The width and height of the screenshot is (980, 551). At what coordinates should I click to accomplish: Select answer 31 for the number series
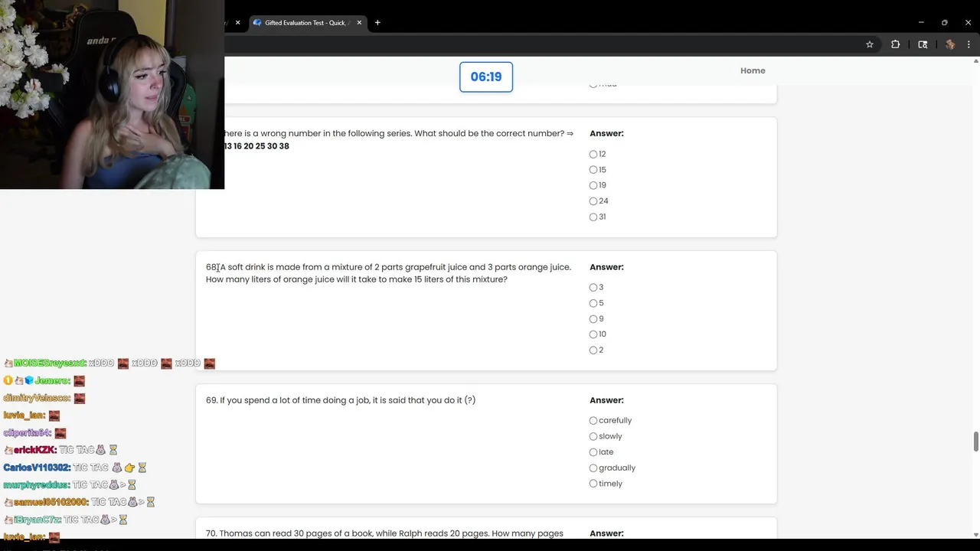pos(593,217)
